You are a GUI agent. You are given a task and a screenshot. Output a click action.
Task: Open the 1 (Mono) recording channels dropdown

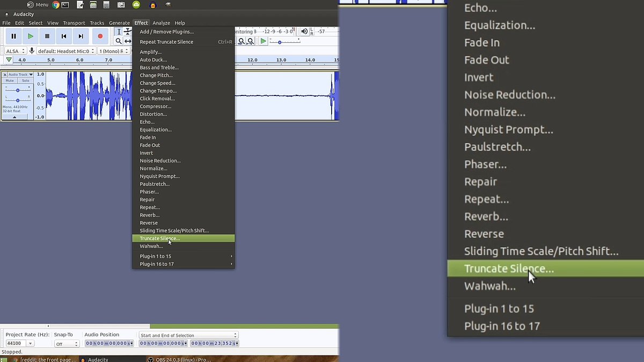pos(113,51)
